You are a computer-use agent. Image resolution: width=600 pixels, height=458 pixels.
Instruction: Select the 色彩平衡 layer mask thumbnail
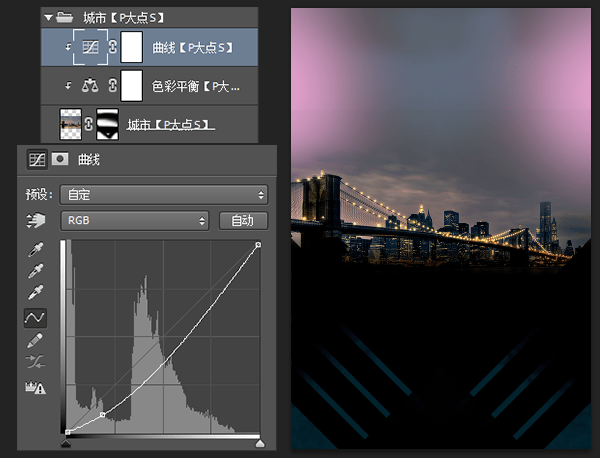(132, 86)
